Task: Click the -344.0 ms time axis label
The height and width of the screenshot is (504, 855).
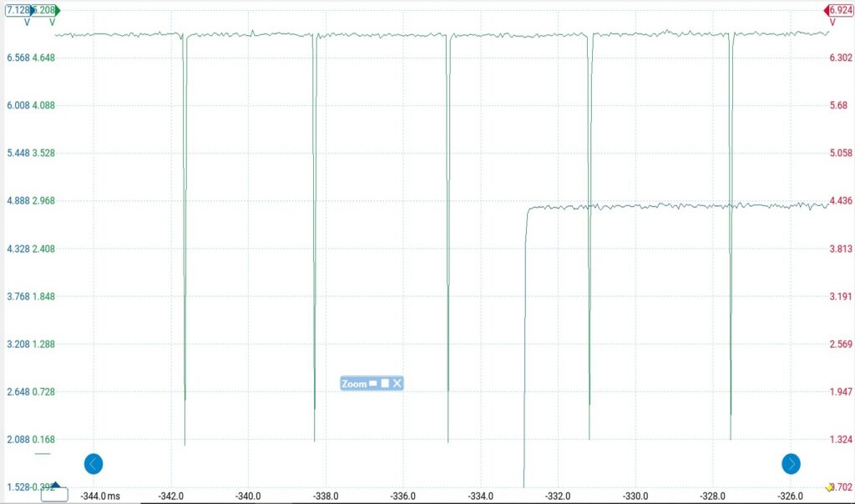Action: pyautogui.click(x=99, y=496)
